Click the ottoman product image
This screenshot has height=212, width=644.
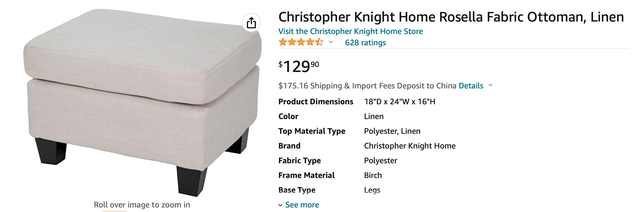142,102
